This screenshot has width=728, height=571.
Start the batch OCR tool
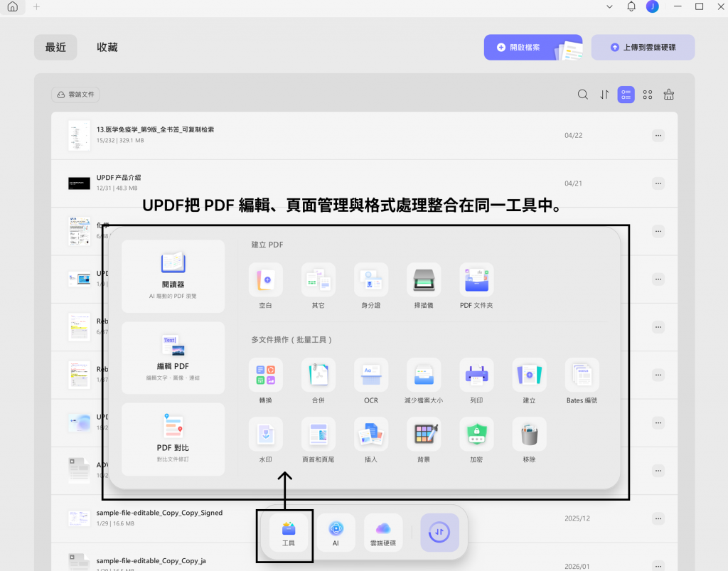tap(371, 375)
